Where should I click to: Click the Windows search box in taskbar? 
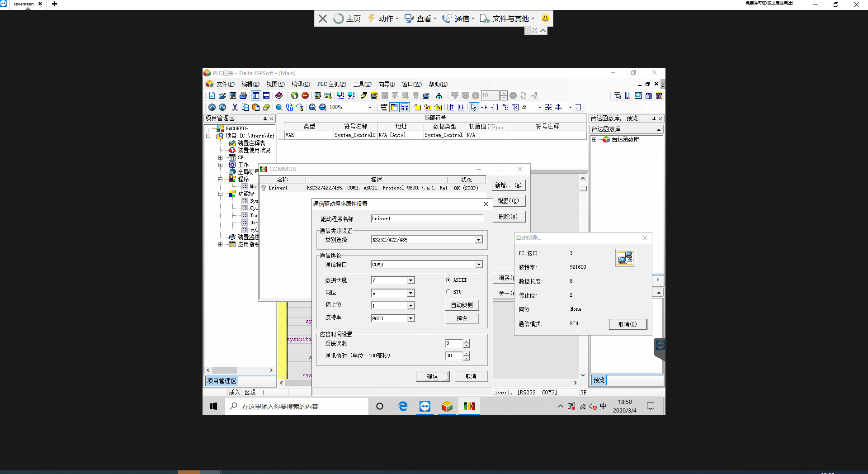pyautogui.click(x=297, y=406)
